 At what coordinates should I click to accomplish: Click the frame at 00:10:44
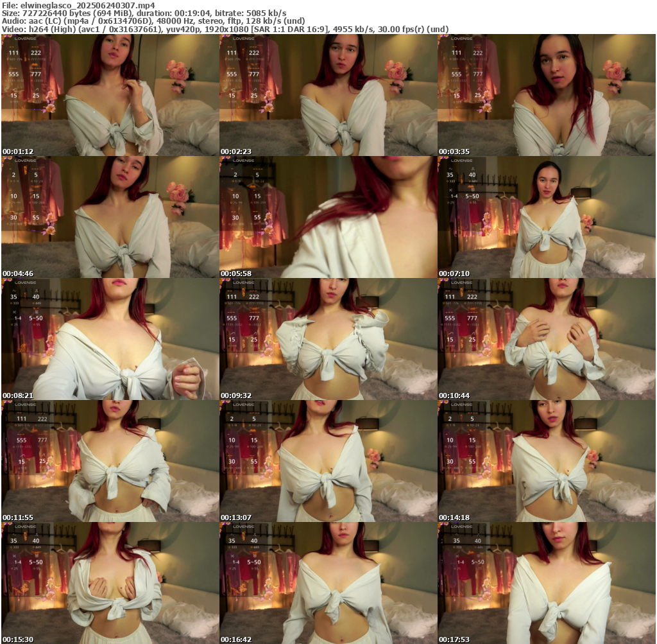point(546,339)
